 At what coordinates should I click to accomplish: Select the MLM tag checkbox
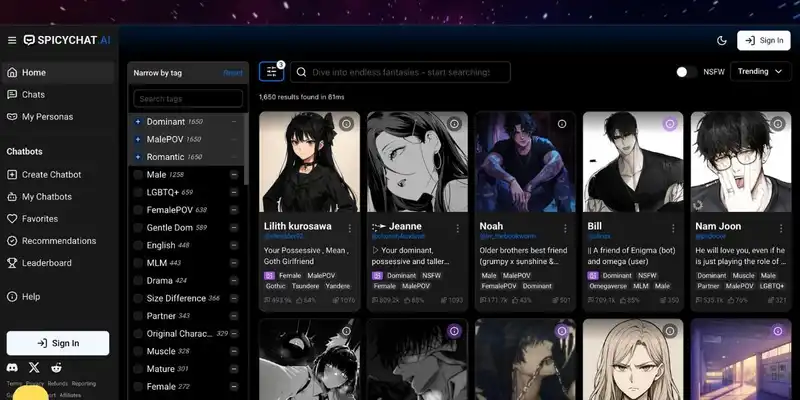tap(138, 263)
